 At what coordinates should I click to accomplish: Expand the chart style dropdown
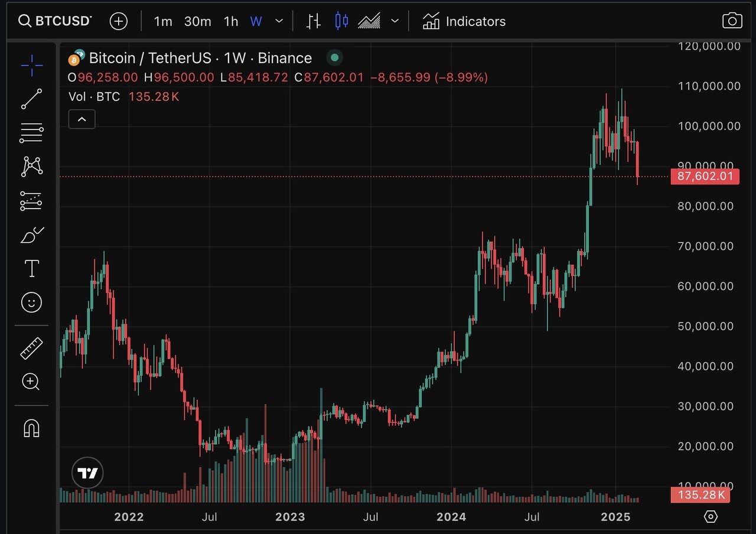[x=395, y=21]
